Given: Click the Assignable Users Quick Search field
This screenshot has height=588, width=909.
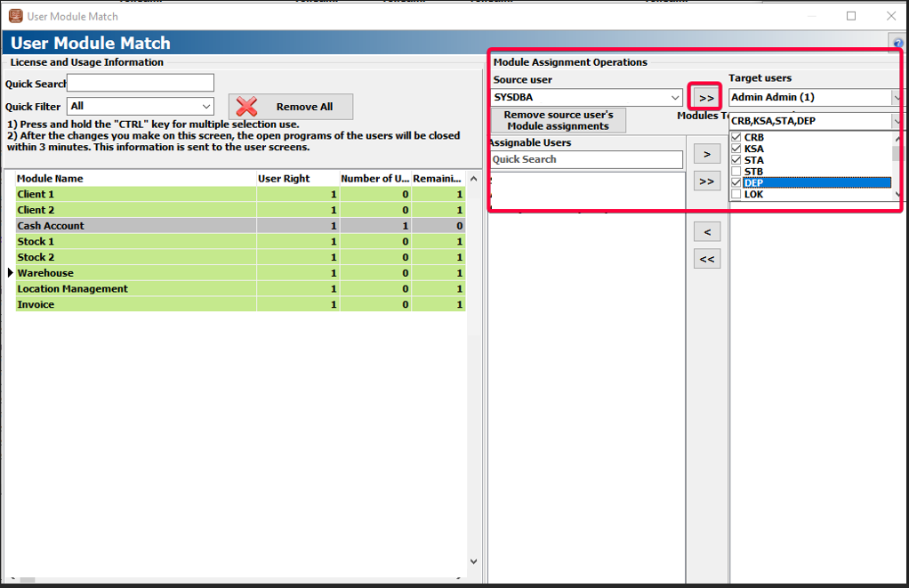Looking at the screenshot, I should [x=585, y=160].
